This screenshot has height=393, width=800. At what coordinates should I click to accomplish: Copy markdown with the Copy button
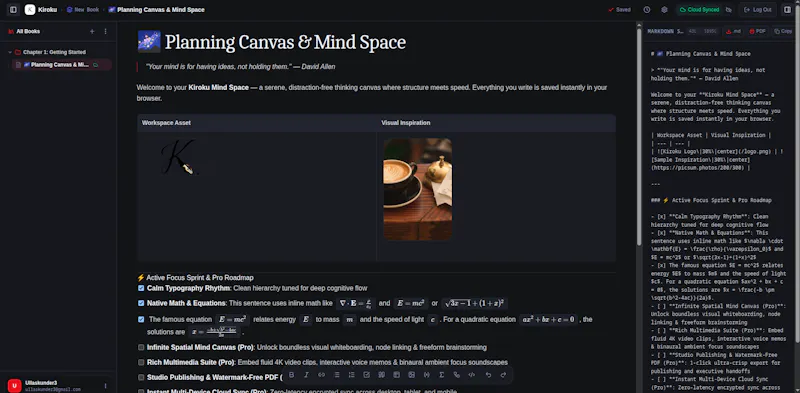pyautogui.click(x=783, y=31)
